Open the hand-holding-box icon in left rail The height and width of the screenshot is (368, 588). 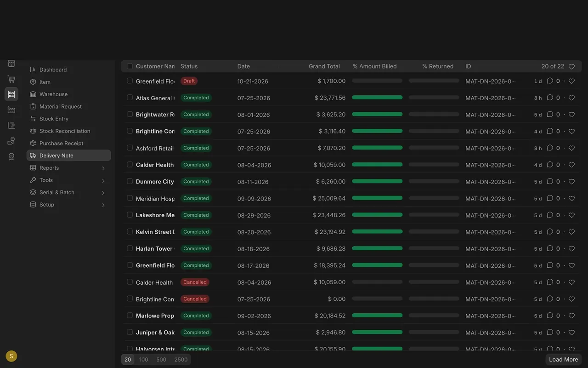pyautogui.click(x=11, y=141)
